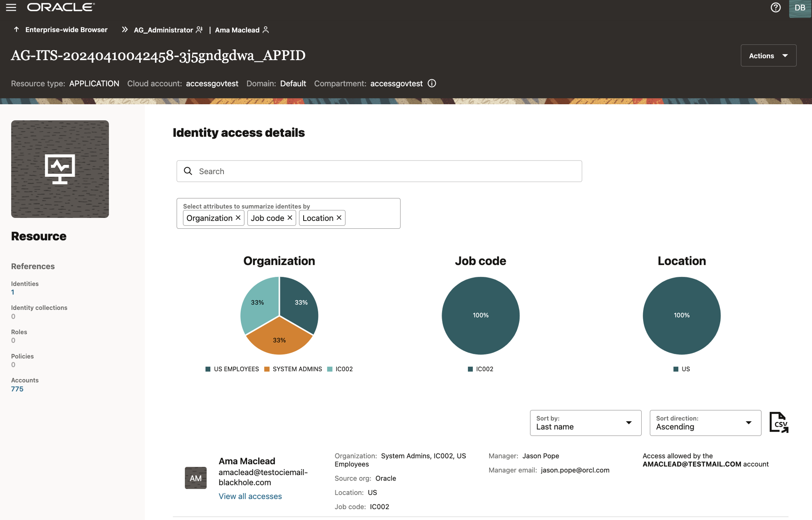Navigate to Enterprise-wide Browser breadcrumb
Image resolution: width=812 pixels, height=520 pixels.
(x=66, y=29)
